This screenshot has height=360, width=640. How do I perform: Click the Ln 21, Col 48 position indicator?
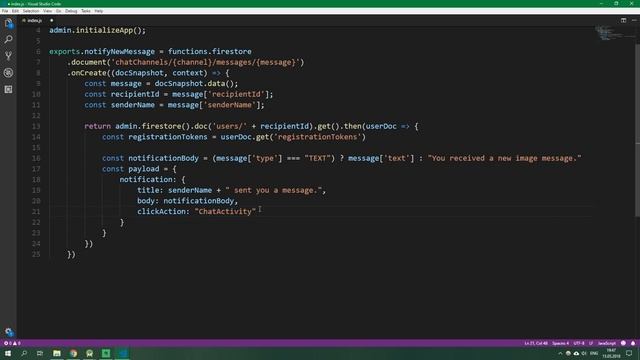tap(536, 343)
